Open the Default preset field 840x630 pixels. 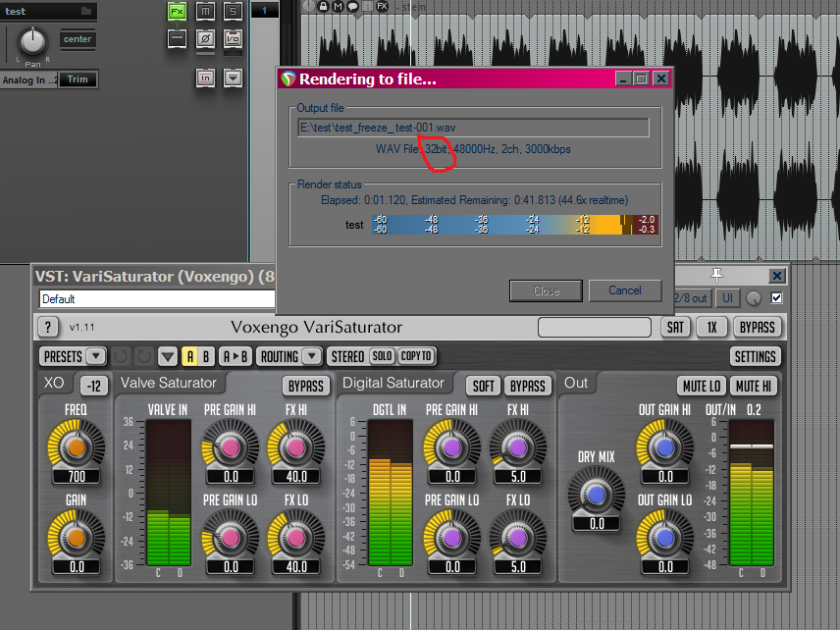pyautogui.click(x=157, y=299)
